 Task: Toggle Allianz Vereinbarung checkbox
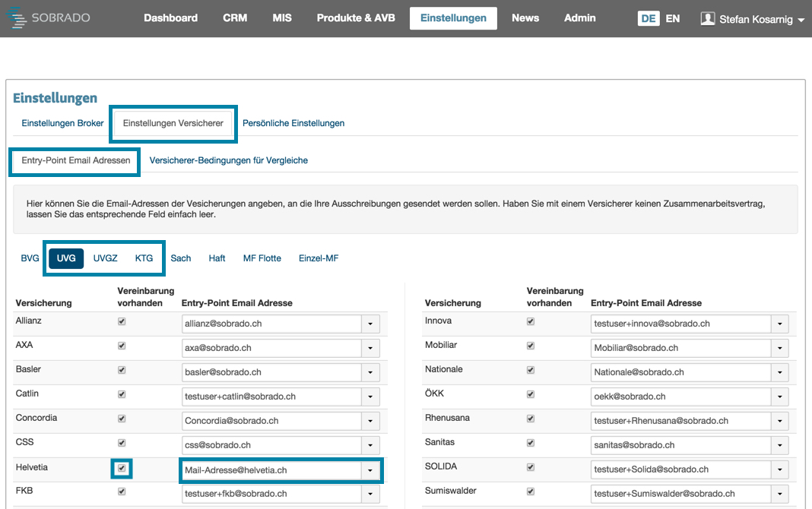122,321
